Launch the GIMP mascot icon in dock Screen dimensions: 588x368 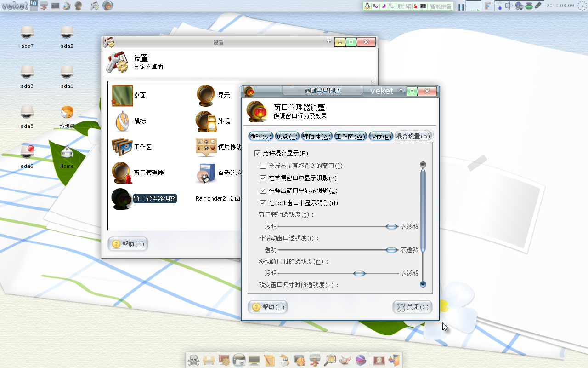coord(345,360)
